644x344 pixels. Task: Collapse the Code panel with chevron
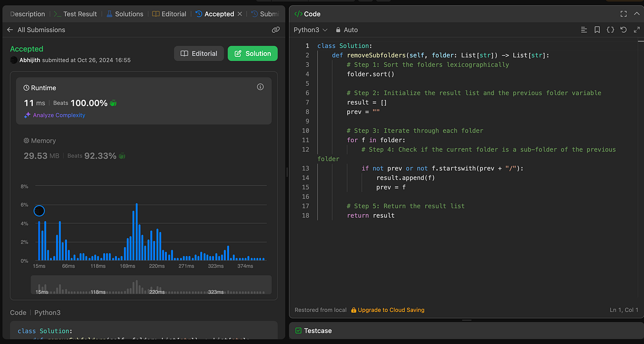(636, 14)
